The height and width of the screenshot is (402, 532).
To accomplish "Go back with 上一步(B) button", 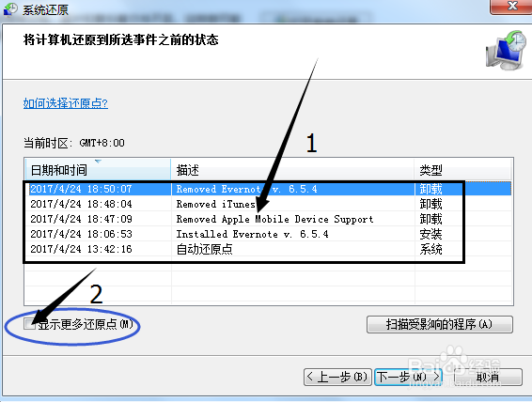I will [x=337, y=377].
